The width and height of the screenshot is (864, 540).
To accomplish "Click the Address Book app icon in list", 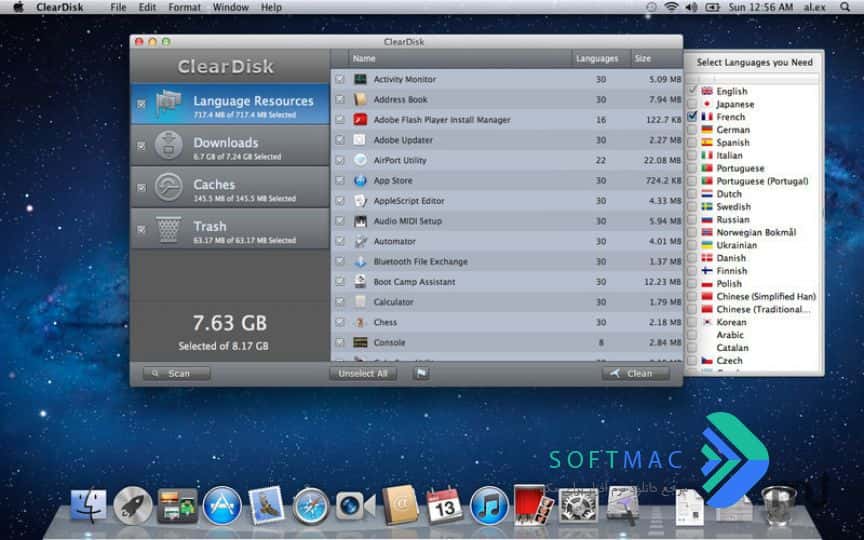I will pyautogui.click(x=360, y=100).
